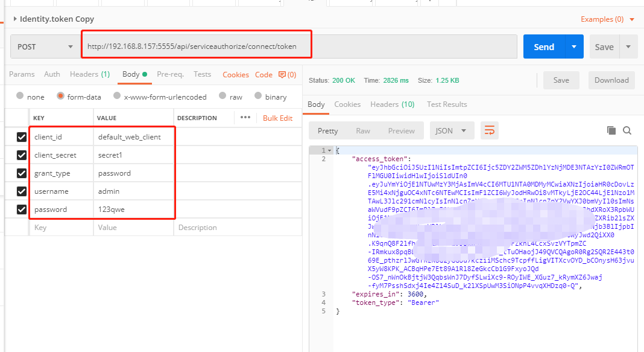Click the "expires_in": 3600 line
The width and height of the screenshot is (644, 352).
coord(390,294)
